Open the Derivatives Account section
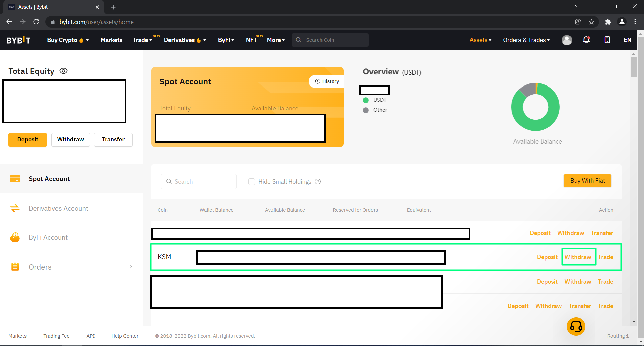Screen dimensions: 644x346 [58, 208]
